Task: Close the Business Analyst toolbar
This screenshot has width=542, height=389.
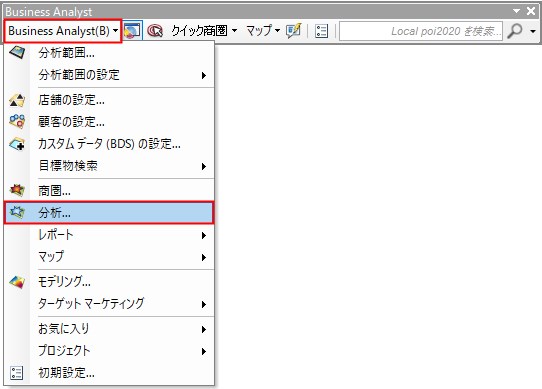Action: click(x=531, y=11)
